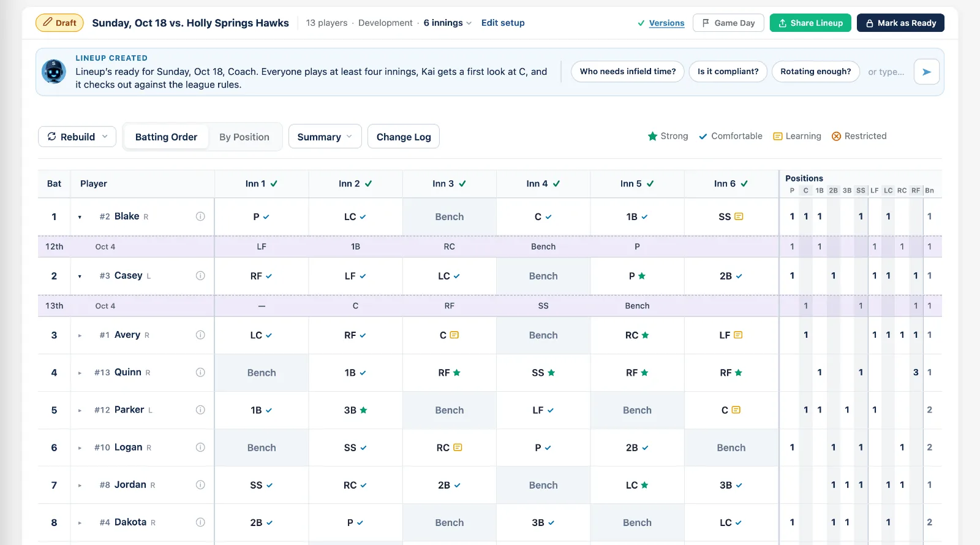Open the 6 innings dropdown
This screenshot has height=545, width=980.
coord(448,23)
